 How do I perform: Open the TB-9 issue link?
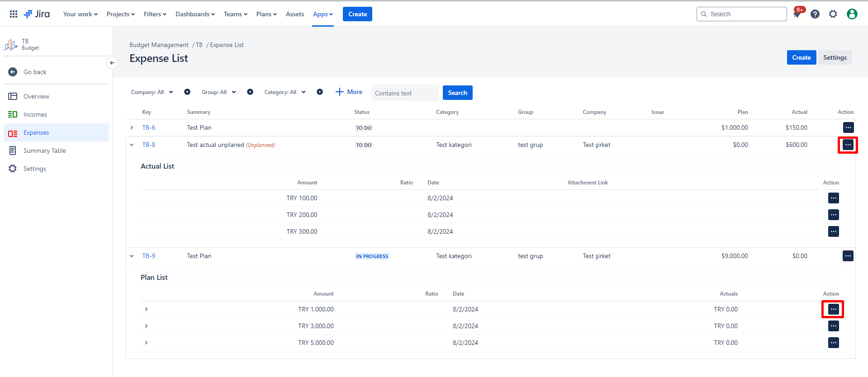coord(149,256)
